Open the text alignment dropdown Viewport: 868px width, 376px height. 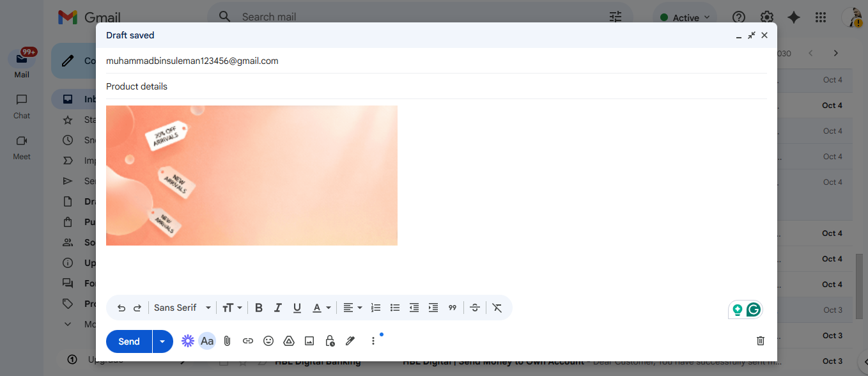352,308
